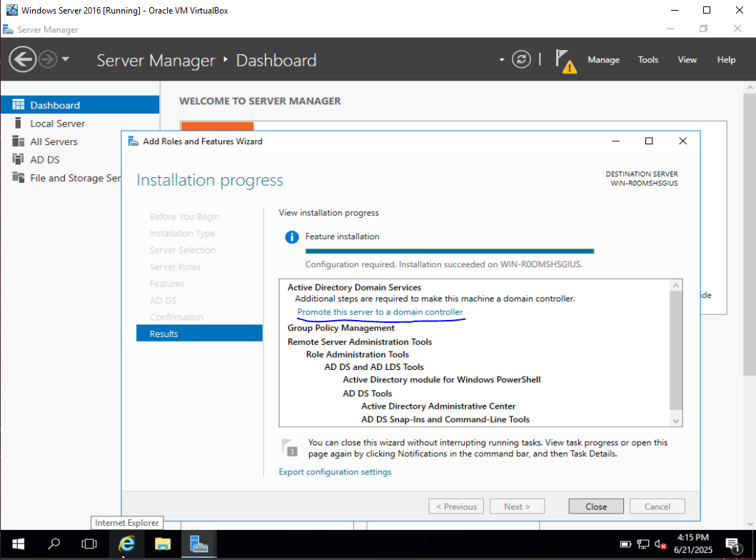The width and height of the screenshot is (756, 560).
Task: Click the results list scroll-up arrow
Action: point(676,286)
